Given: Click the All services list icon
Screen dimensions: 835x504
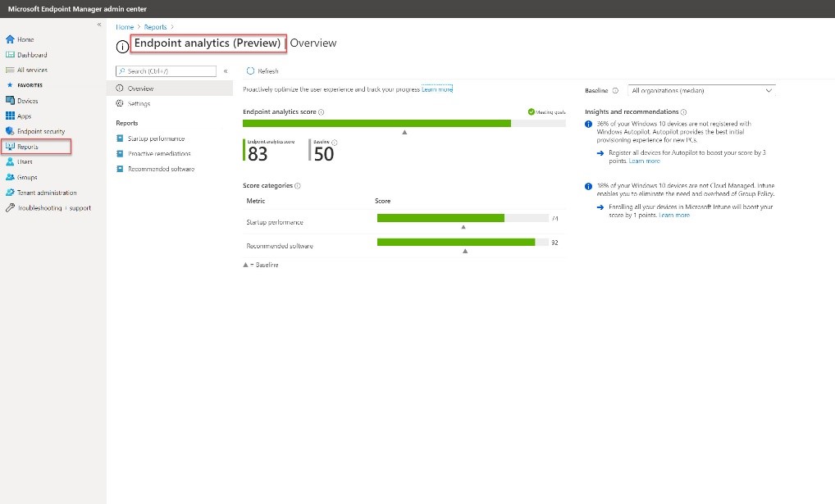Looking at the screenshot, I should (10, 70).
